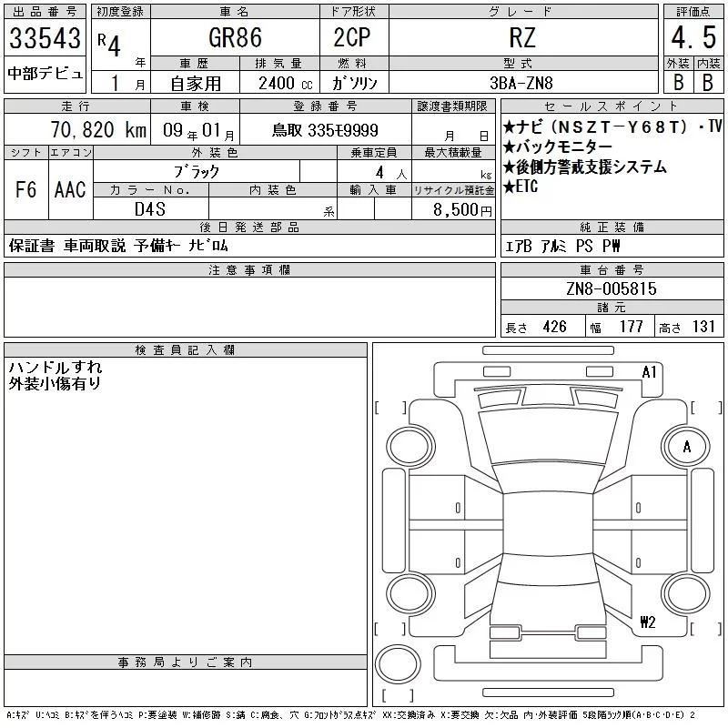Screen dimensions: 728x728
Task: Click the standard equipment エアB アルミ PS PW
Action: point(562,246)
